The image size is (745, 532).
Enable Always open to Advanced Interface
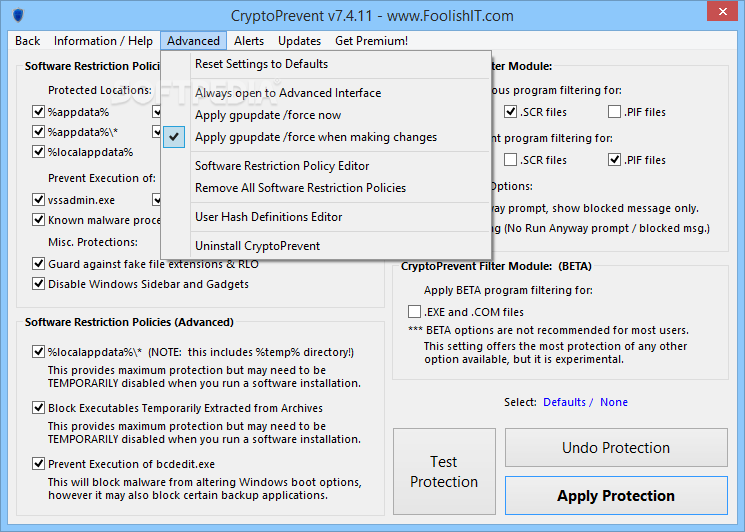(x=326, y=93)
